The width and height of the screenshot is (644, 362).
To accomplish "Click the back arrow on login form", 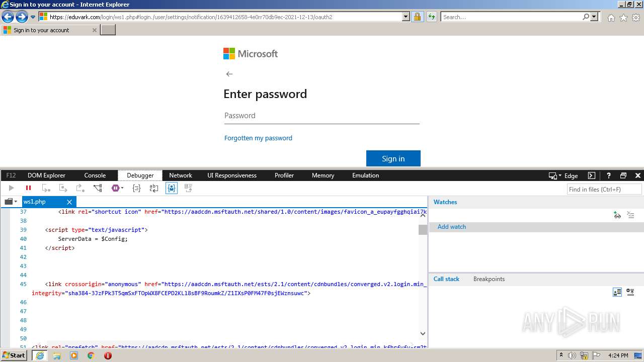I will pyautogui.click(x=229, y=74).
